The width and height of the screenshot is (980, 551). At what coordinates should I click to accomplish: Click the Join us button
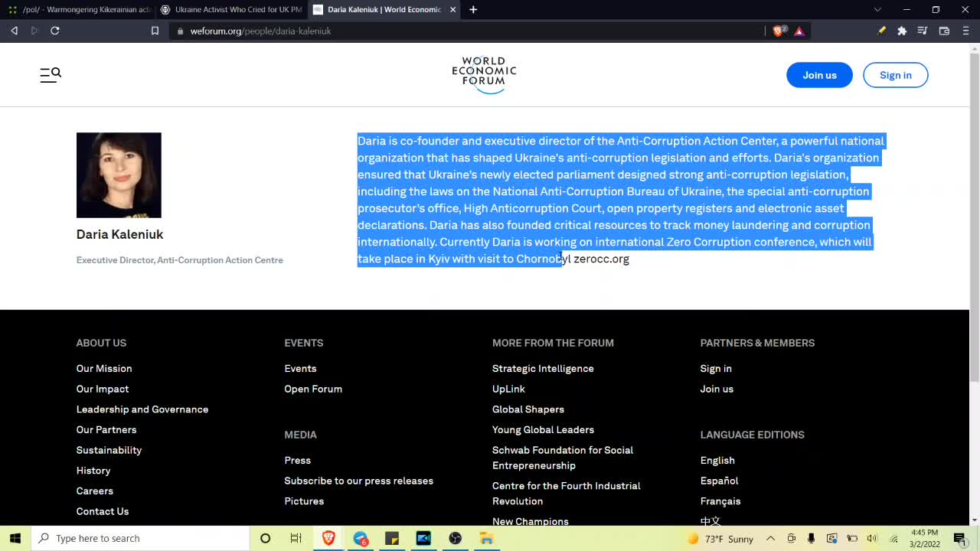[819, 75]
